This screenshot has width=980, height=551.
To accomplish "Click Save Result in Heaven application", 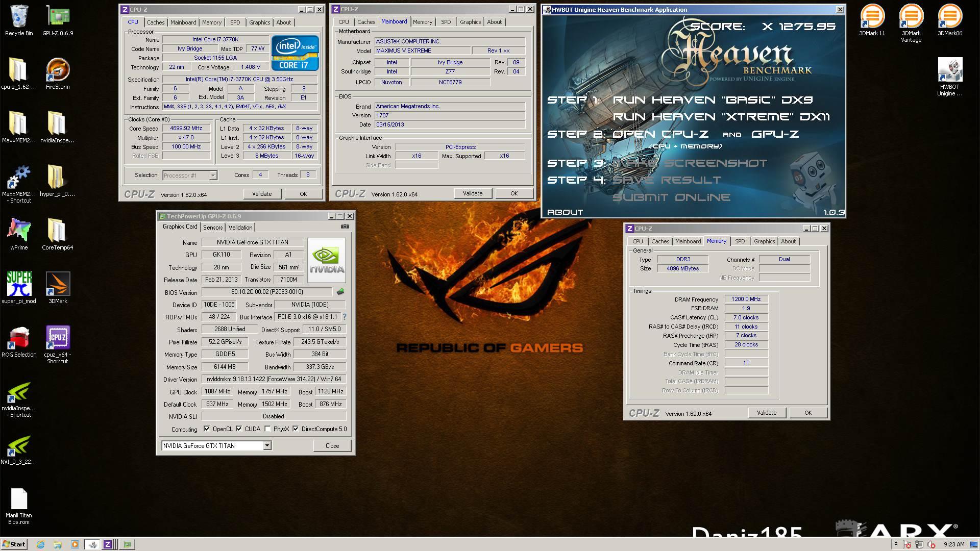I will (x=667, y=180).
